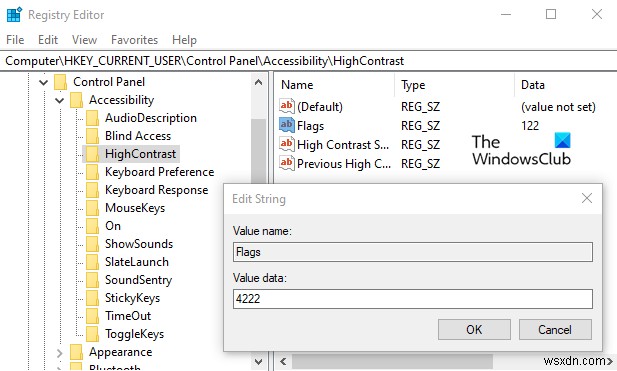This screenshot has height=371, width=617.
Task: Click values pane scroll left arrow
Action: [283, 362]
